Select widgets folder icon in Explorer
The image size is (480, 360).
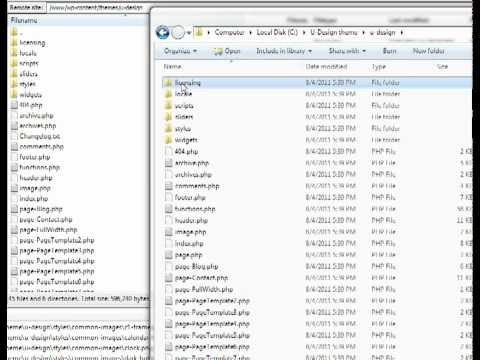coord(168,140)
